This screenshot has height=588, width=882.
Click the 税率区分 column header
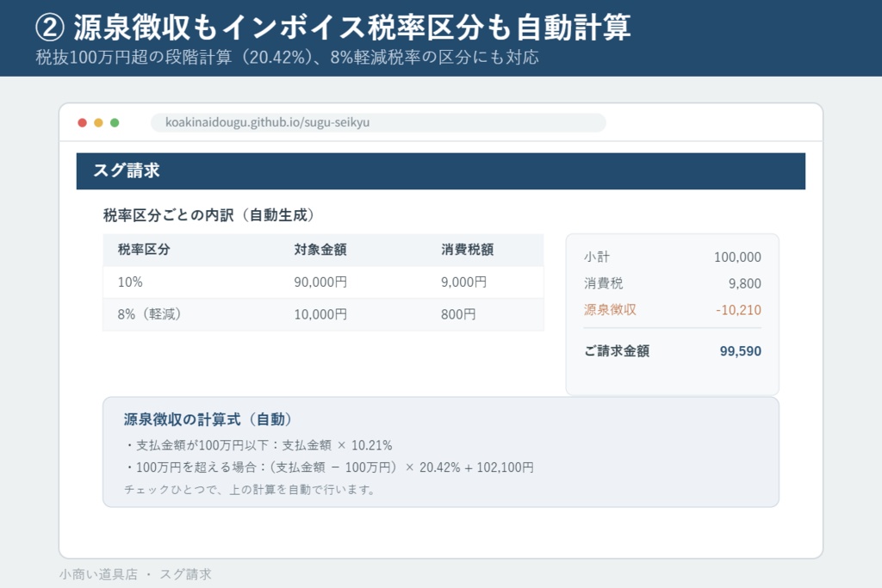144,250
